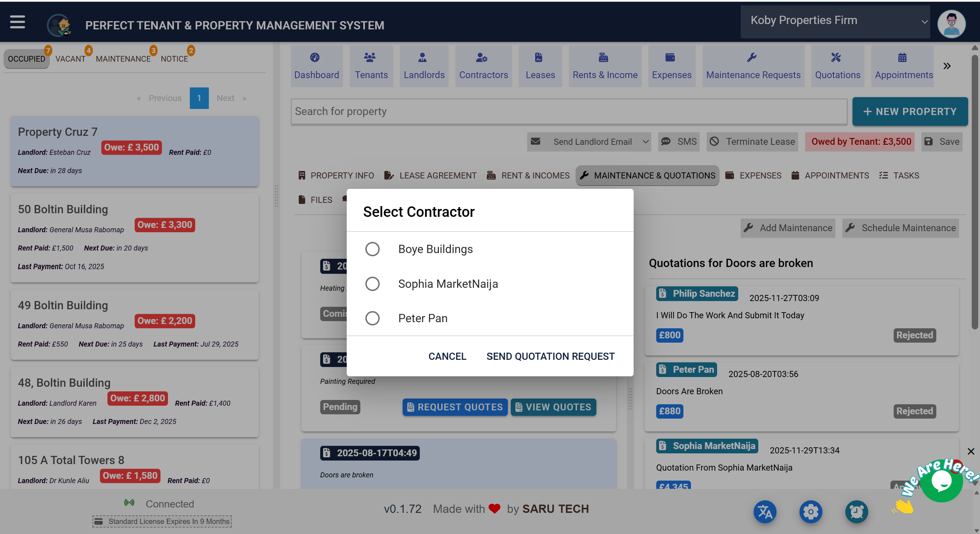Click the Contractors people-gear icon
Viewport: 980px width, 534px height.
[x=481, y=57]
